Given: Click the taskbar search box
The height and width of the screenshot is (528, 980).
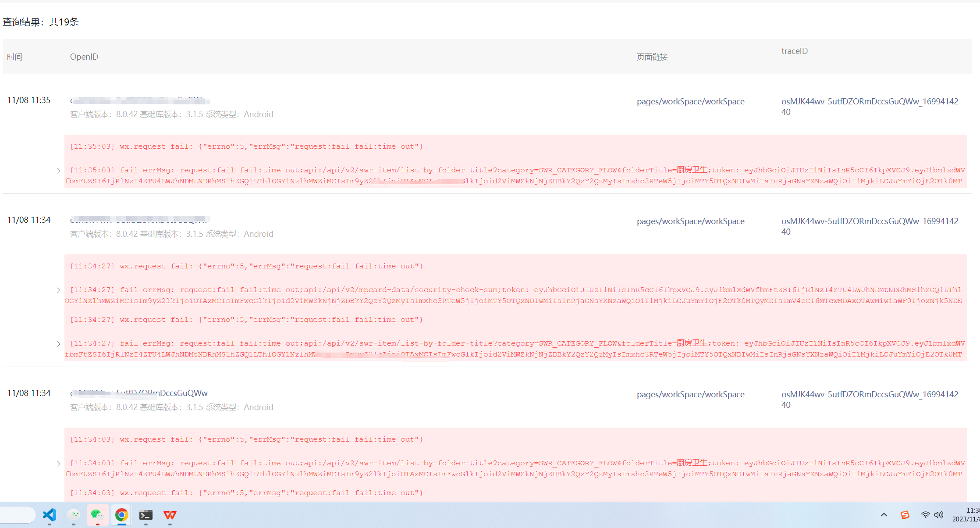Looking at the screenshot, I should pos(18,515).
